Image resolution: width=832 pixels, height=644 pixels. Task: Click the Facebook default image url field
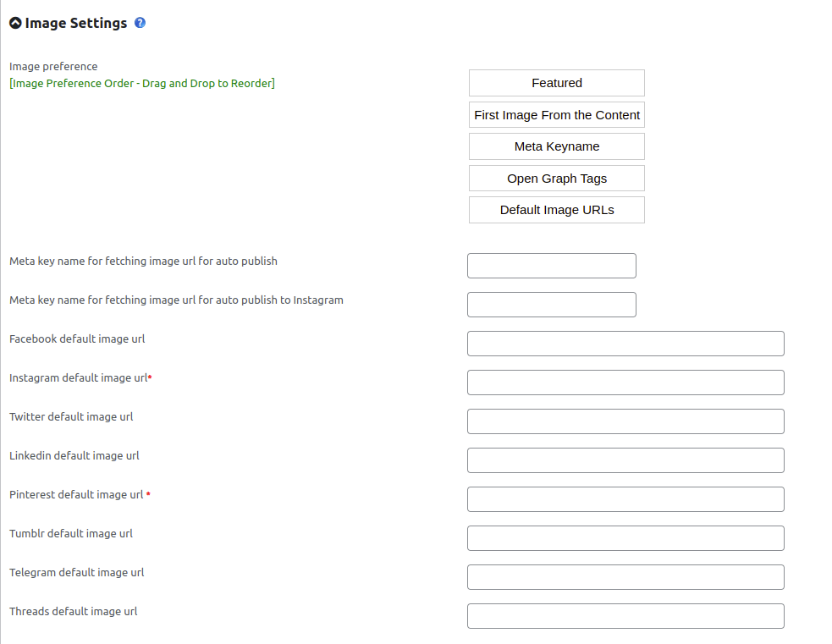point(625,343)
